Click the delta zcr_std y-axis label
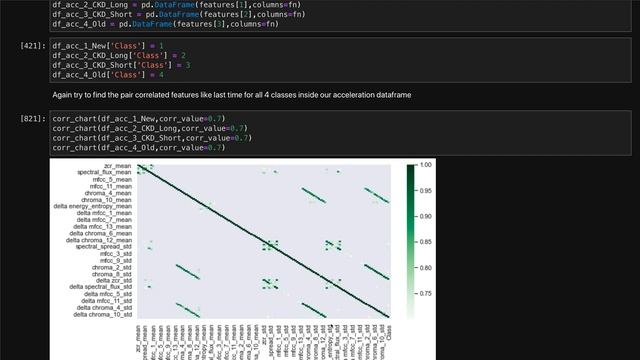The height and width of the screenshot is (360, 640). (x=114, y=280)
